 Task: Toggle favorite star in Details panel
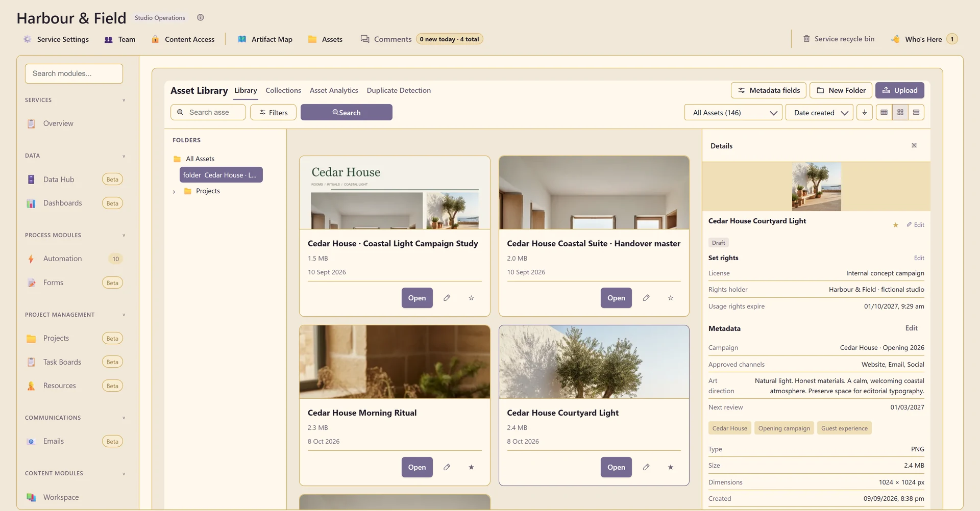point(895,225)
